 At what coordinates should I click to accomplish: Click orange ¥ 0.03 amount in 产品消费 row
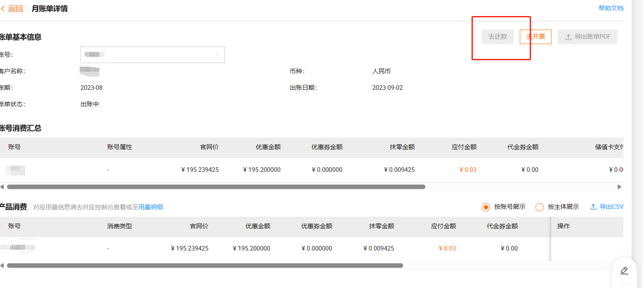[447, 248]
